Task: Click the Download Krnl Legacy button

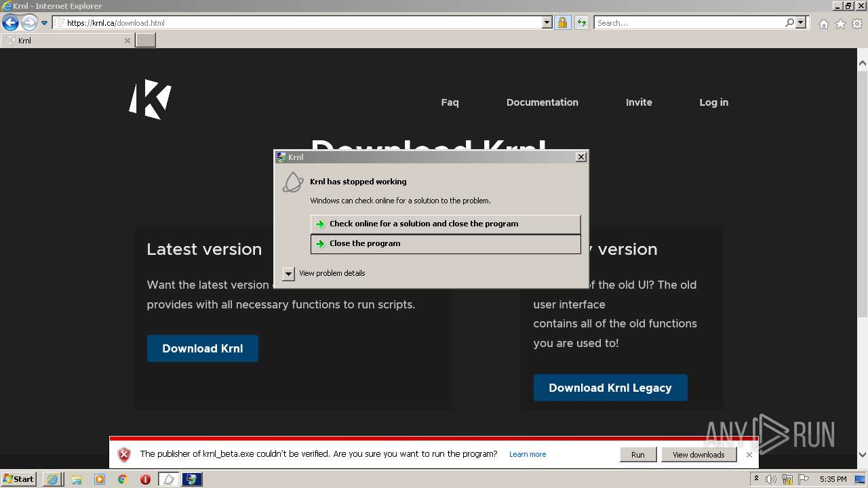Action: (x=610, y=388)
